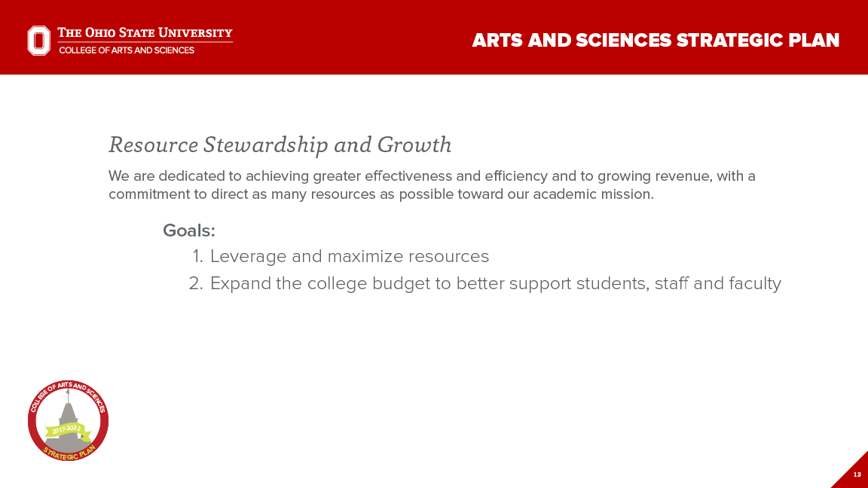Click College of Arts and Sciences header subtitle
Screen dimensions: 868x488
point(127,50)
